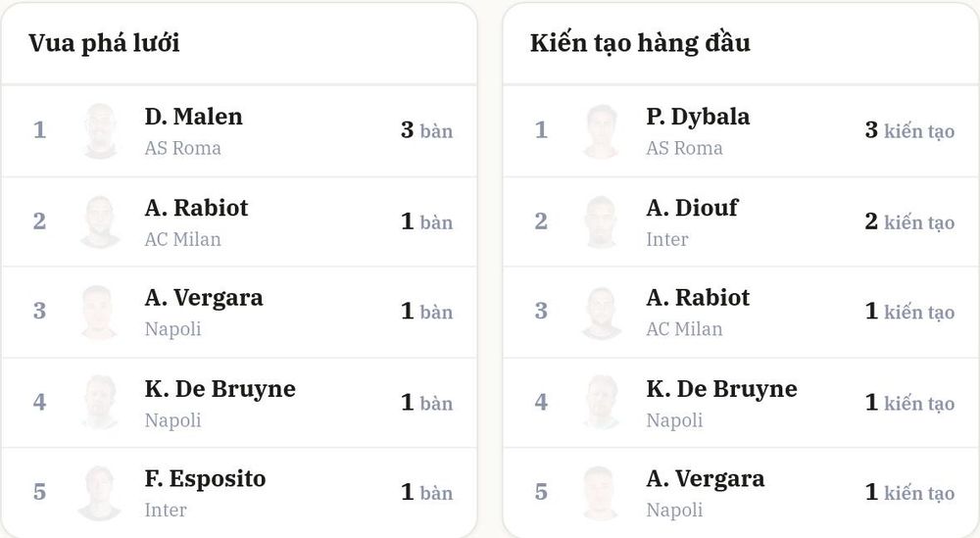Click '3 bàn' goal count for Malen
The height and width of the screenshot is (538, 980).
tap(427, 130)
